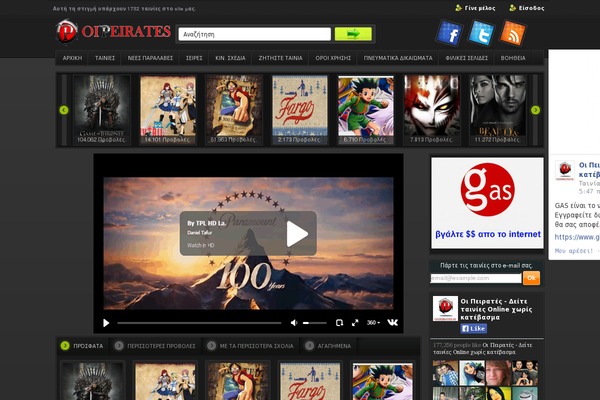Image resolution: width=600 pixels, height=400 pixels.
Task: Adjust the video volume slider
Action: click(315, 323)
